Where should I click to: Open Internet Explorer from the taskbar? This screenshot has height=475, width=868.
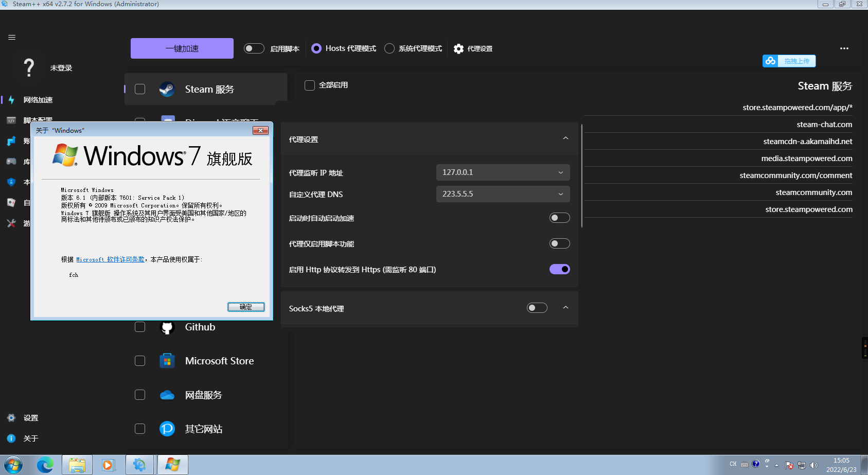(x=45, y=465)
